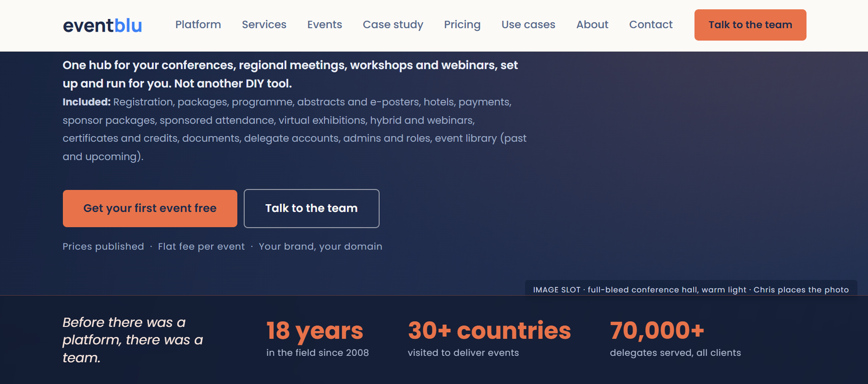Click 'in the field since 2008' caption
The image size is (868, 384).
click(x=317, y=352)
